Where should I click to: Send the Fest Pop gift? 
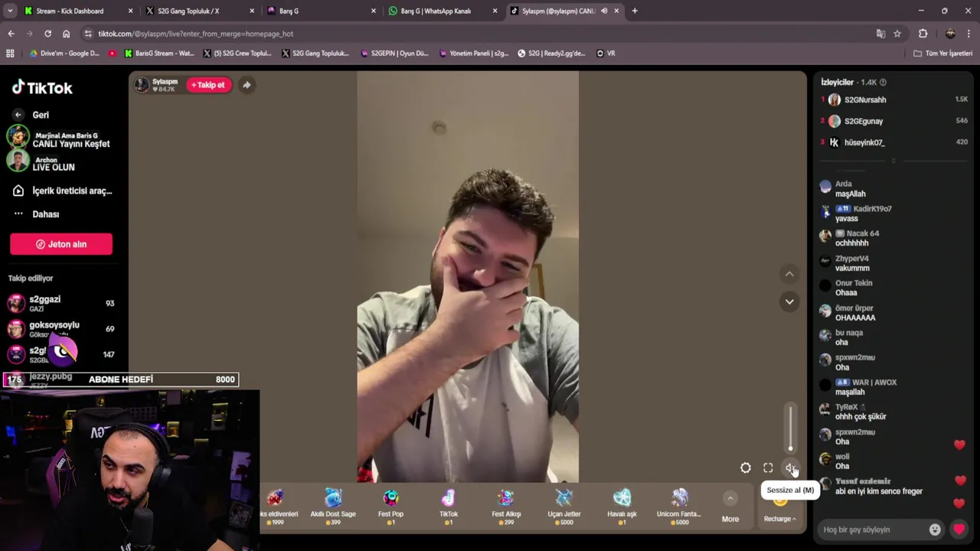coord(390,506)
